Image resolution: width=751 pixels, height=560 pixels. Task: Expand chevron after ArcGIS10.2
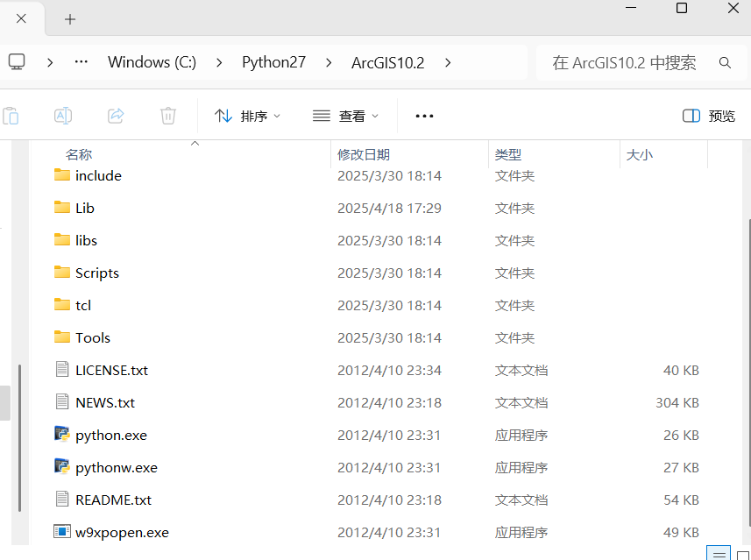tap(448, 63)
